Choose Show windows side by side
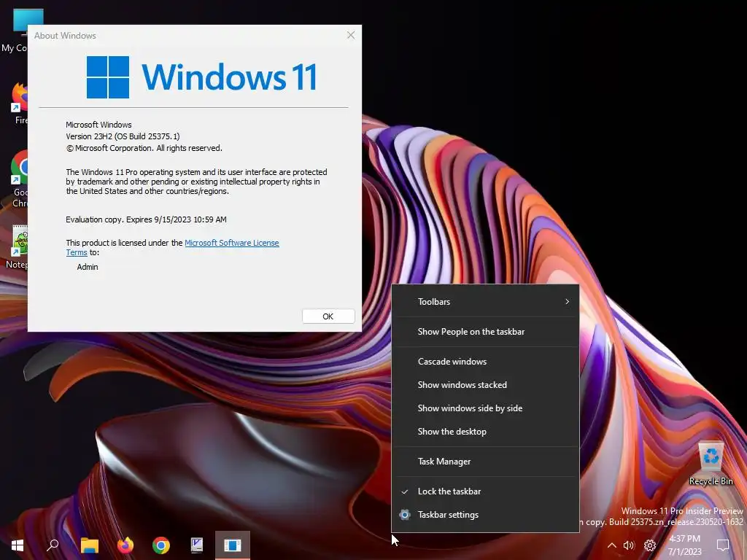747x560 pixels. (485, 408)
